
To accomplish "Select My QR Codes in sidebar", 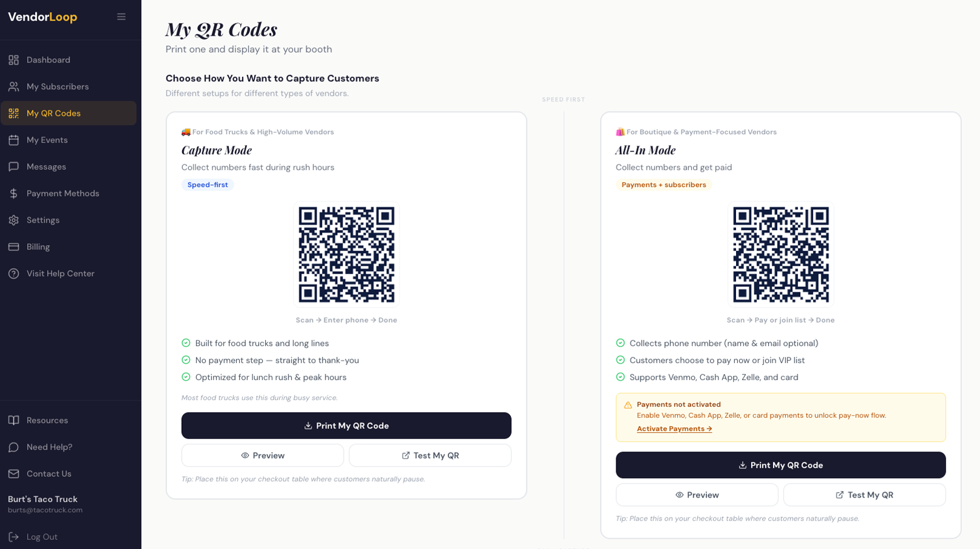I will tap(53, 113).
